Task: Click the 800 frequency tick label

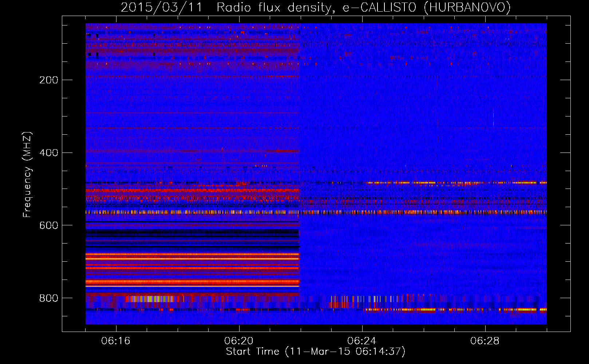Action: tap(49, 298)
